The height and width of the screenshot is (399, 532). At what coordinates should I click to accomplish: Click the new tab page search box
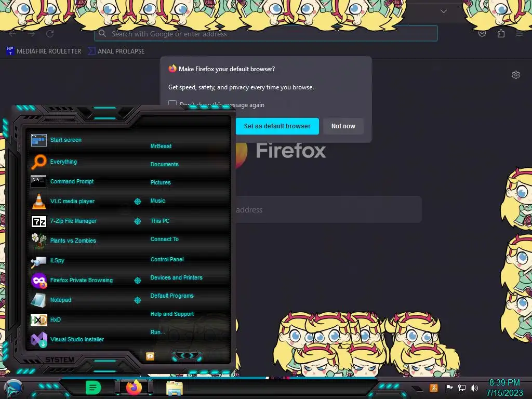tap(328, 210)
